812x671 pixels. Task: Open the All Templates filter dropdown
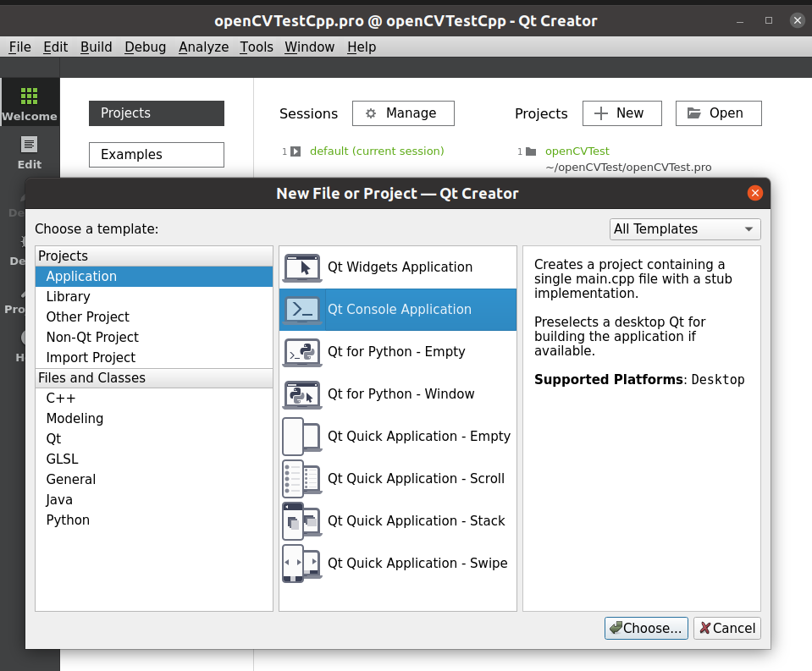[685, 229]
